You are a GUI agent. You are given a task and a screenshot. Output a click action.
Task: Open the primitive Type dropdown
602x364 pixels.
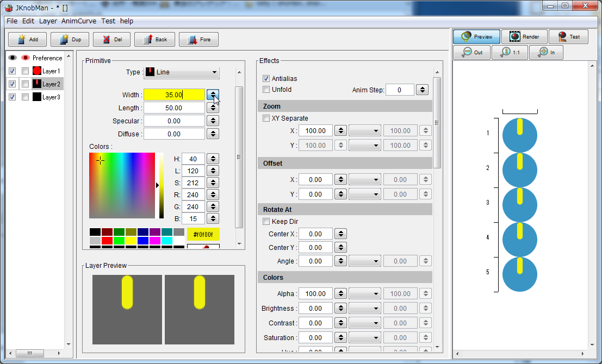click(182, 72)
